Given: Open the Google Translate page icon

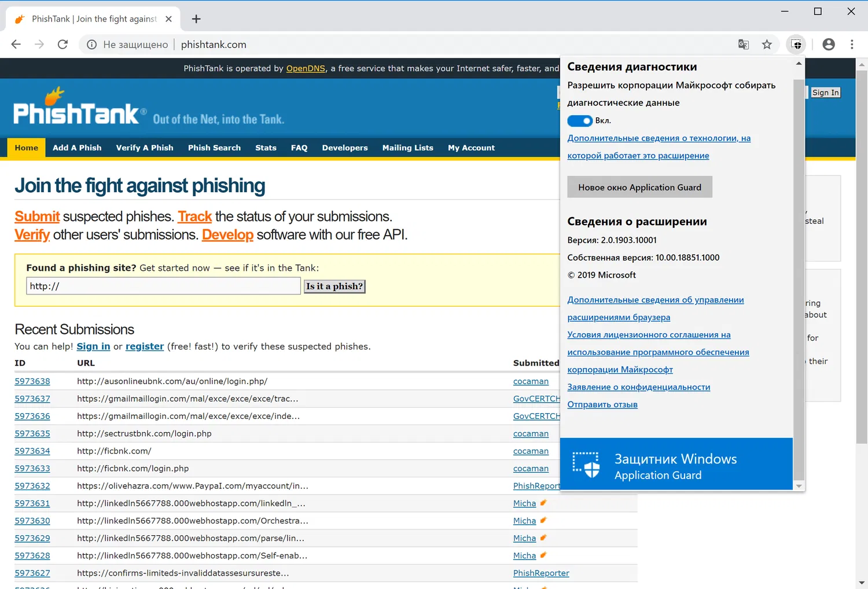Looking at the screenshot, I should tap(744, 45).
